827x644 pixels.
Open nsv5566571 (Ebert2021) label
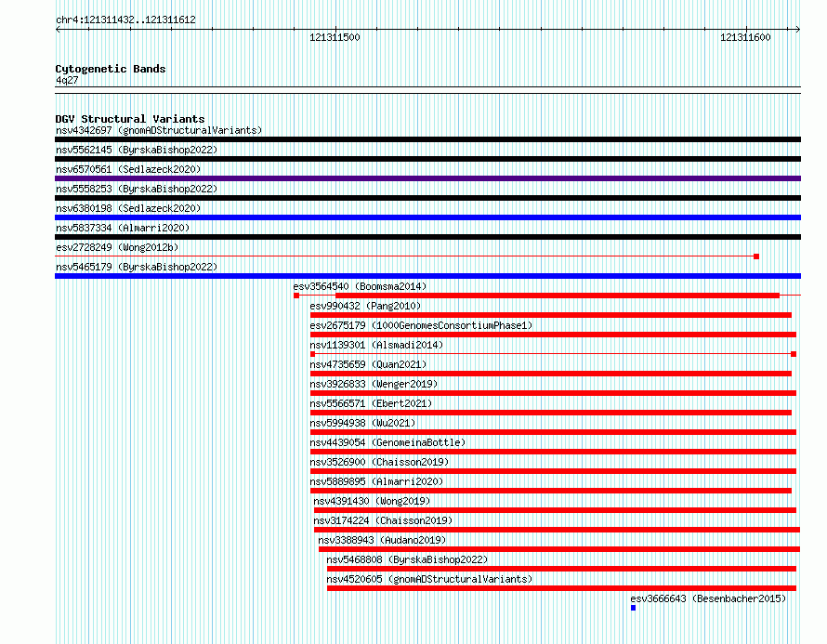(x=372, y=403)
